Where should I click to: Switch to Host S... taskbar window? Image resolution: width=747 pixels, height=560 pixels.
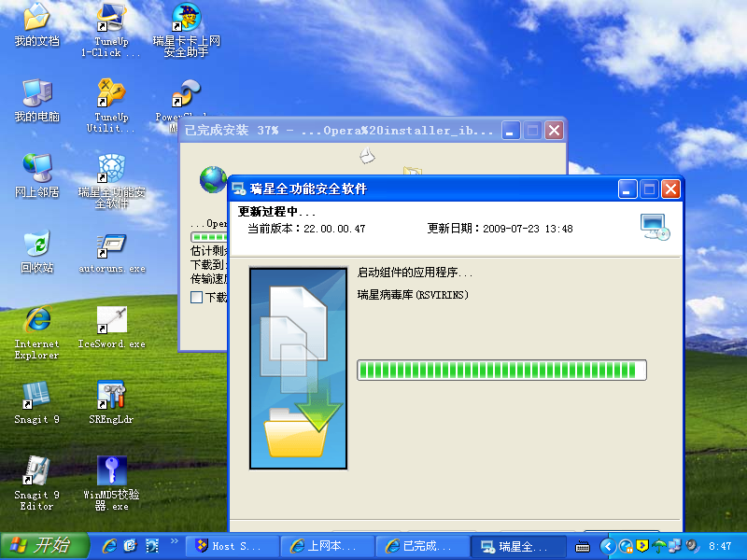(x=232, y=546)
